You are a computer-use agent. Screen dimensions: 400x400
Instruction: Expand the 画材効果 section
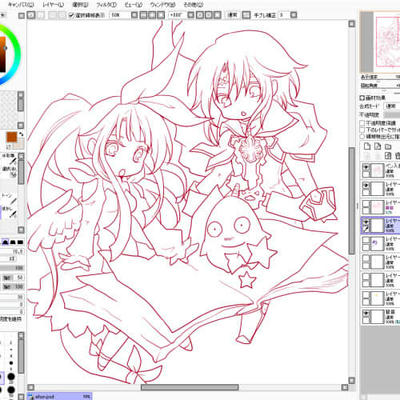tap(362, 98)
